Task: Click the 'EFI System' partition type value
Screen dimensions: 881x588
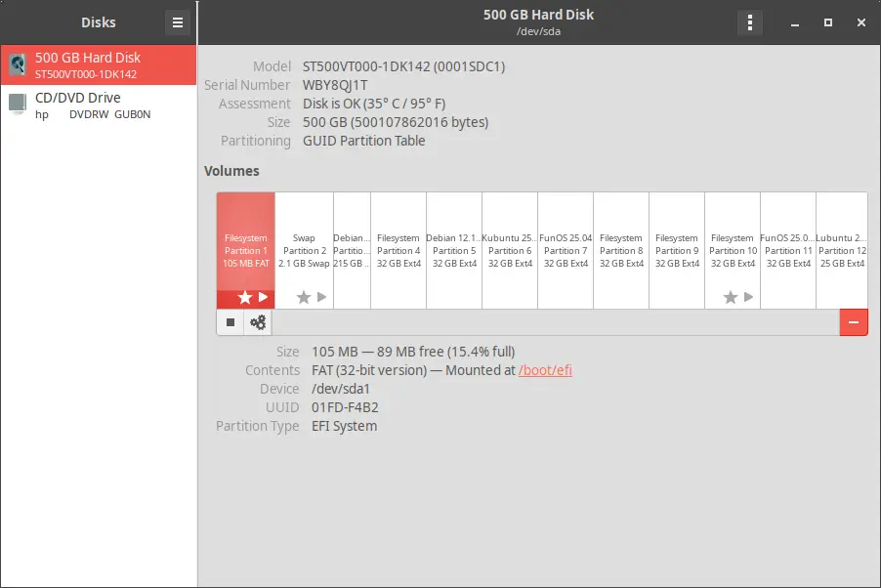Action: pyautogui.click(x=345, y=426)
